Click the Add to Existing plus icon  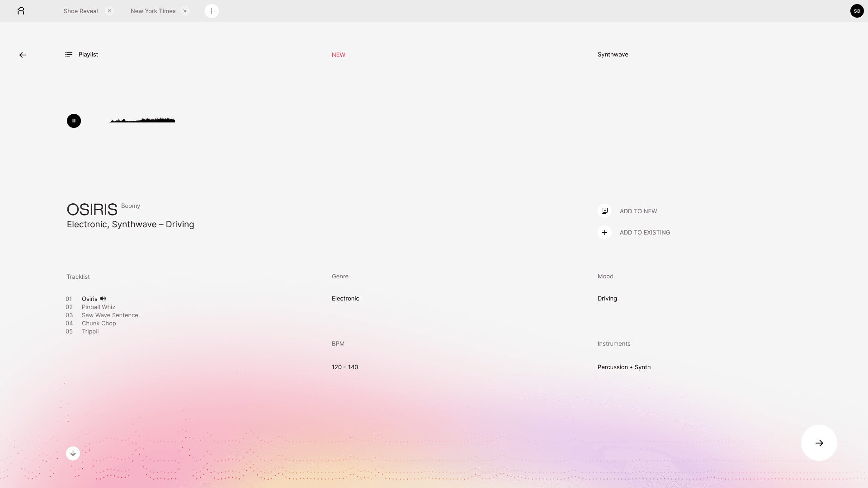604,233
